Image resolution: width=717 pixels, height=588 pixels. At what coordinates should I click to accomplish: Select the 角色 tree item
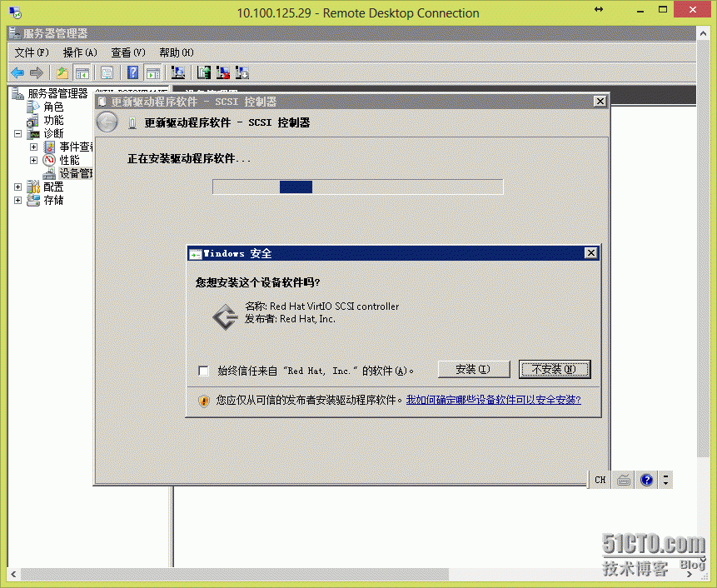tap(53, 107)
